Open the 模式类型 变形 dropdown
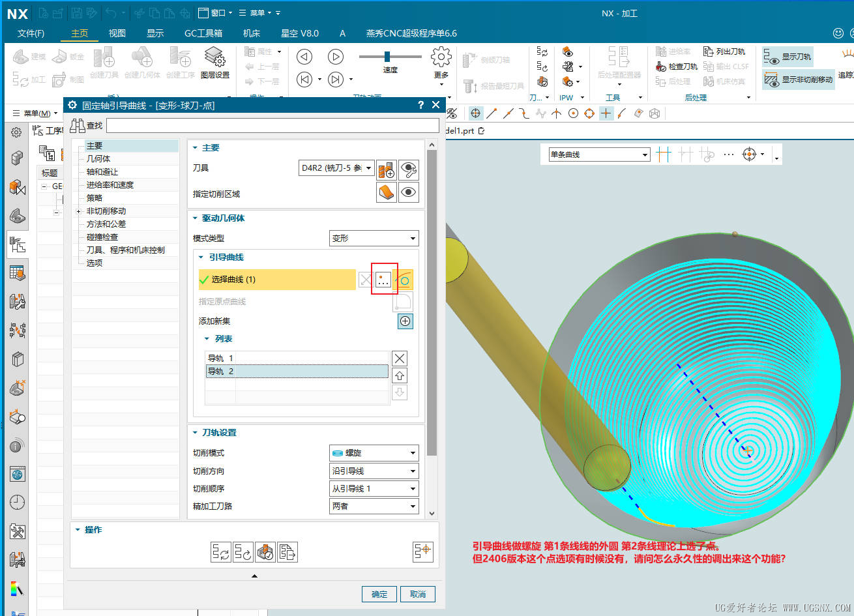 click(374, 239)
